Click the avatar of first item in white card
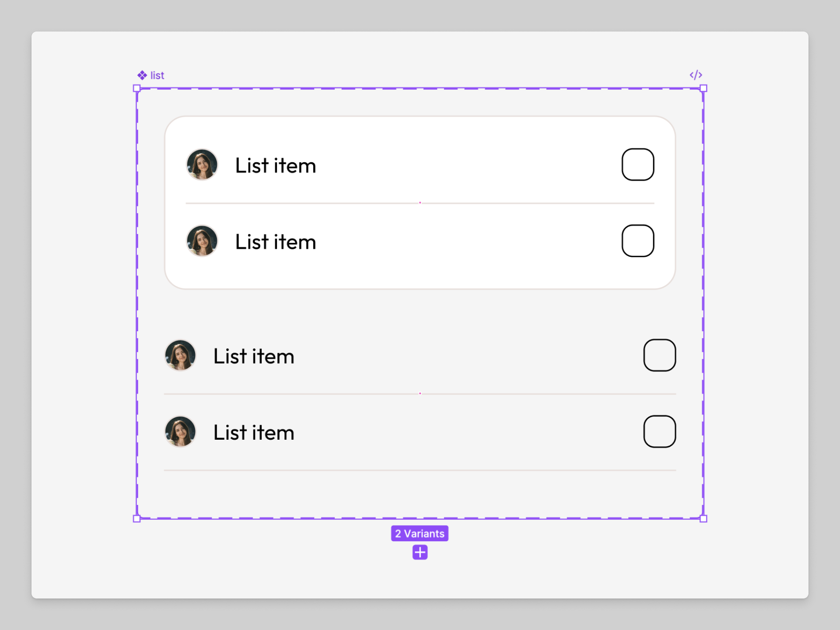The image size is (840, 630). [202, 164]
